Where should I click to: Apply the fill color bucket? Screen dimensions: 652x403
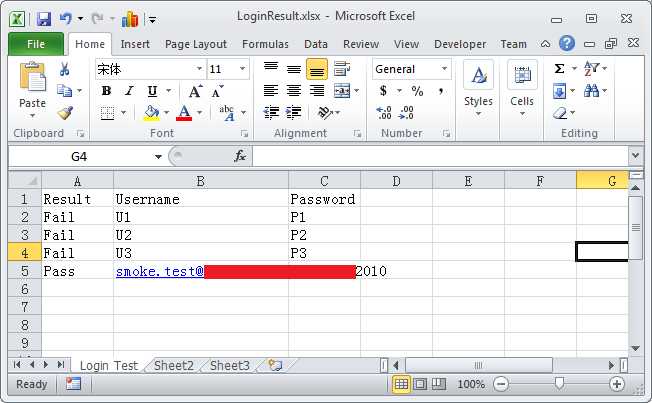click(151, 113)
